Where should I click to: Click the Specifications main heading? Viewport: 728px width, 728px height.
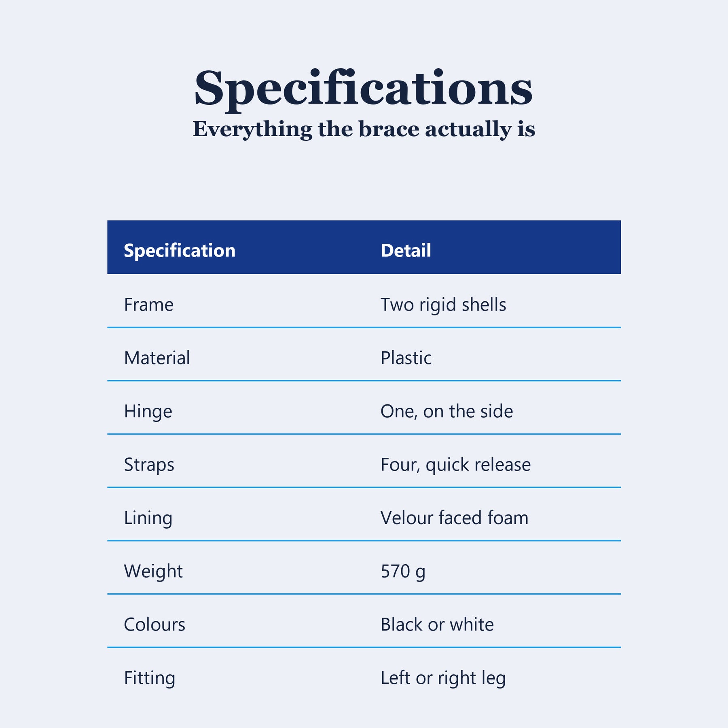[x=364, y=89]
